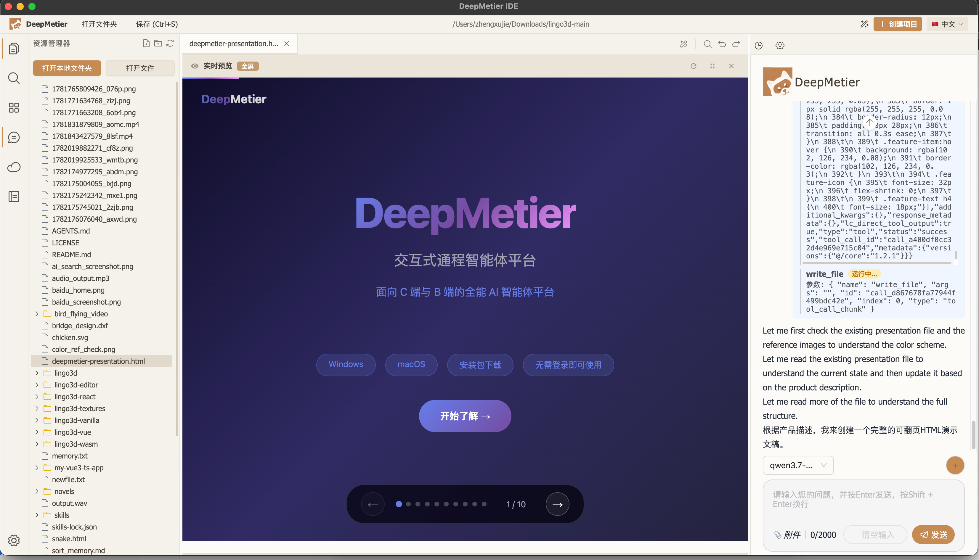Jump to slide 5 dot indicator
The height and width of the screenshot is (560, 979).
tap(436, 504)
